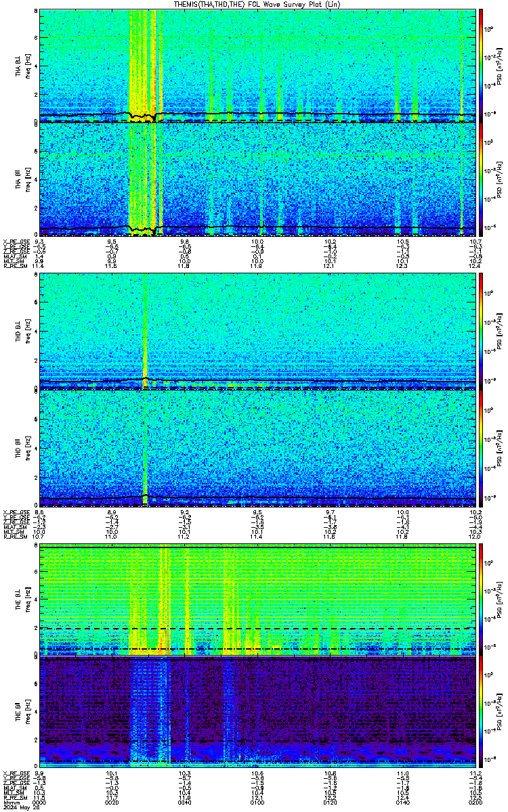This screenshot has height=812, width=508.
Task: Click the 'THE BII freq [Hz]' axis label
Action: click(x=22, y=713)
